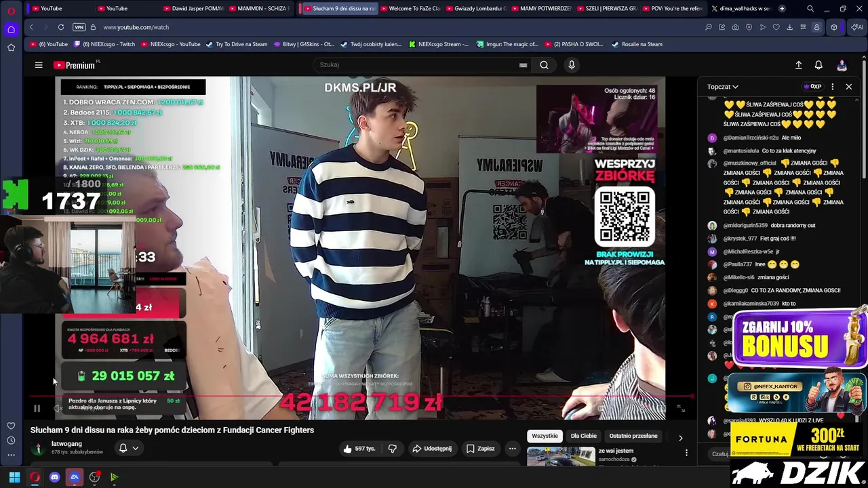Open the ad blocker shield icon

click(x=749, y=27)
